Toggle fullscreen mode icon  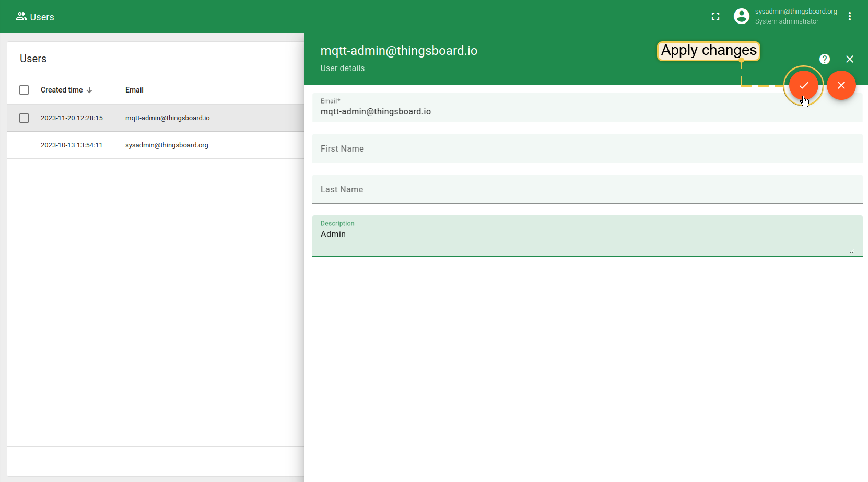click(x=715, y=17)
